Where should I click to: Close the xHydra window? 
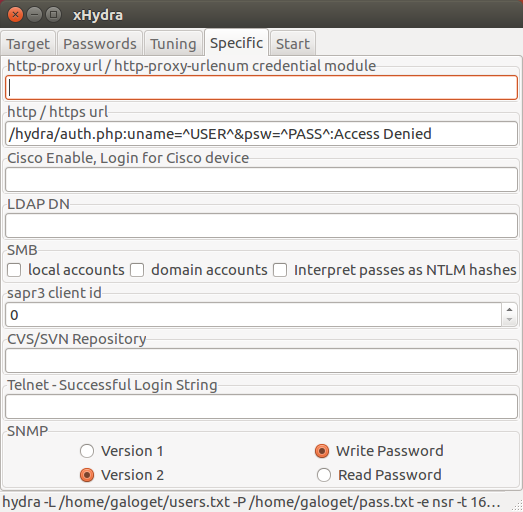[15, 15]
